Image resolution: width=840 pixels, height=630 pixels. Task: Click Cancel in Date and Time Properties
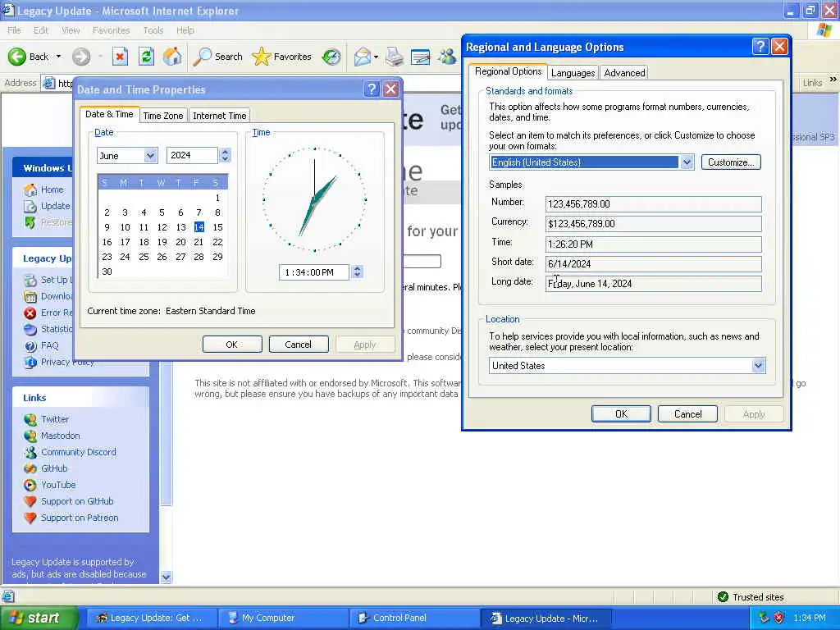299,345
